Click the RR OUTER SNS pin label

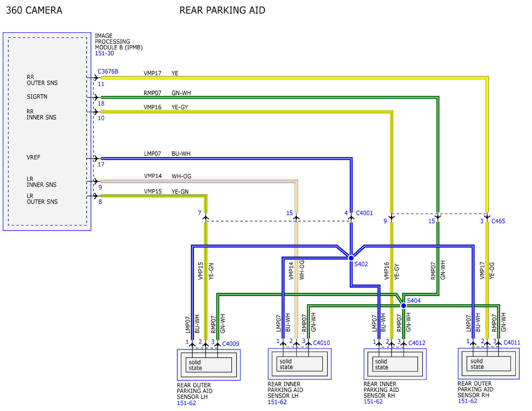click(42, 80)
